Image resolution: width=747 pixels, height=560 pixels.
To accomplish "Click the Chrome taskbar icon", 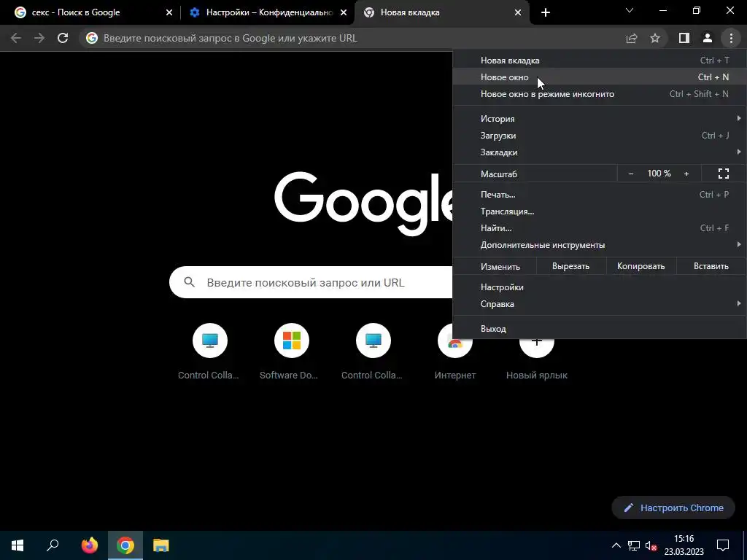I will tap(125, 545).
